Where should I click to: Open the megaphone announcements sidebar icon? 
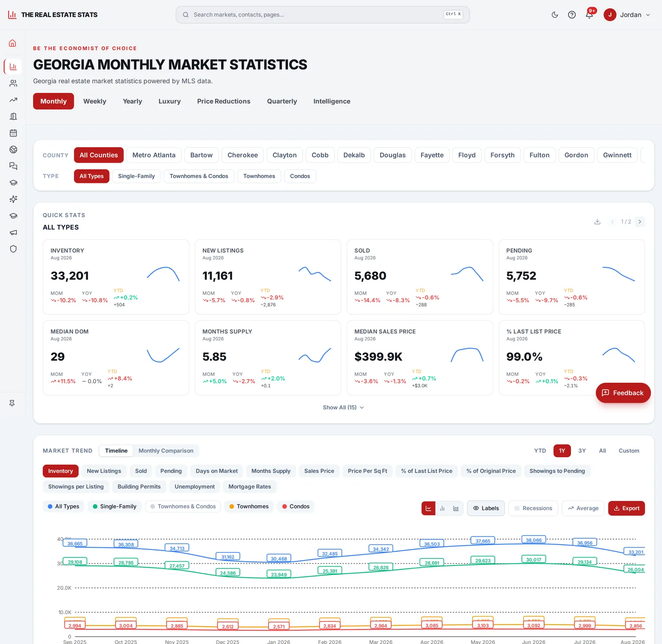point(13,232)
